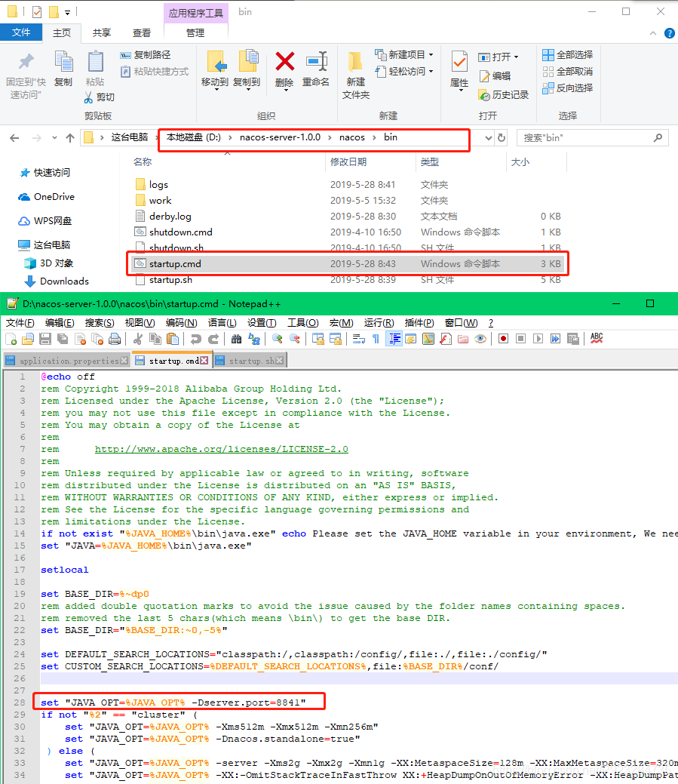Screen dimensions: 678x784
Task: Click 全部选择 in the Explorer ribbon
Action: (568, 54)
